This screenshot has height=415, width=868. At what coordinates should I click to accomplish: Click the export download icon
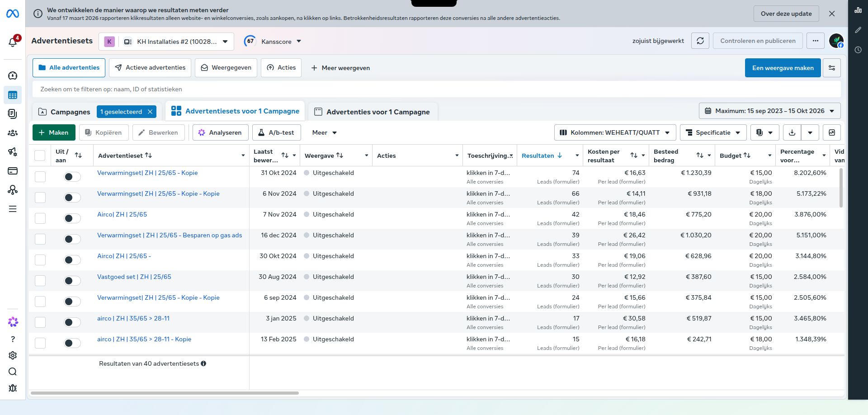(x=792, y=132)
